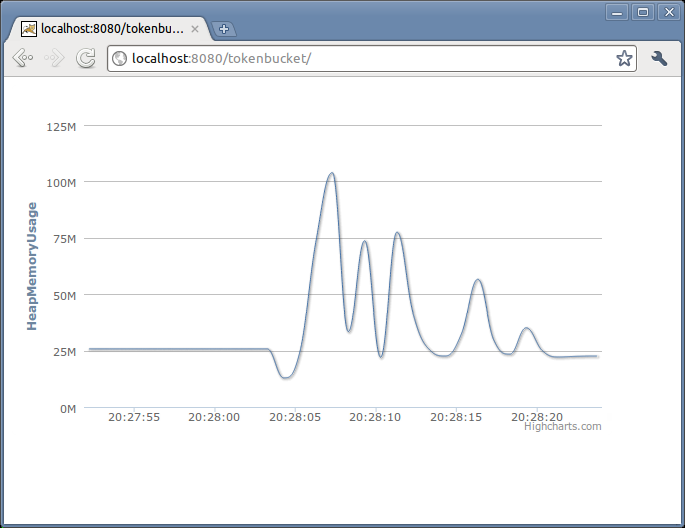Click the highest peak above 100M
Viewport: 685px width, 528px height.
pos(332,173)
